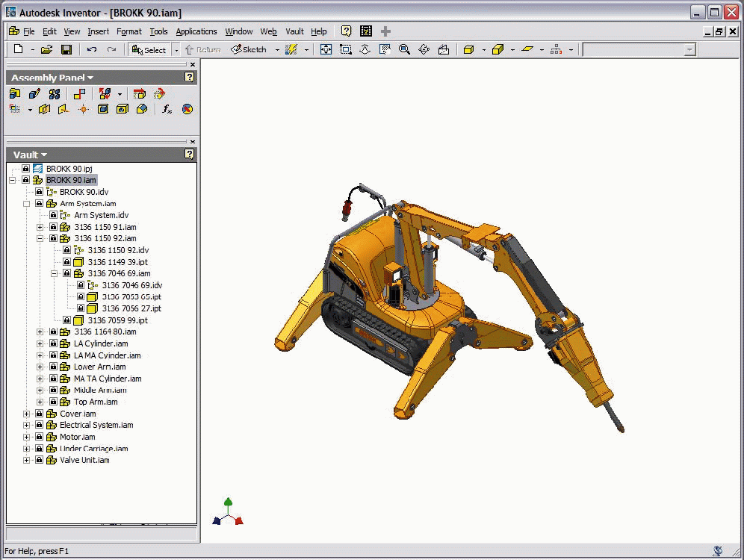Click the Select toolbar button
The height and width of the screenshot is (560, 744).
pyautogui.click(x=149, y=50)
